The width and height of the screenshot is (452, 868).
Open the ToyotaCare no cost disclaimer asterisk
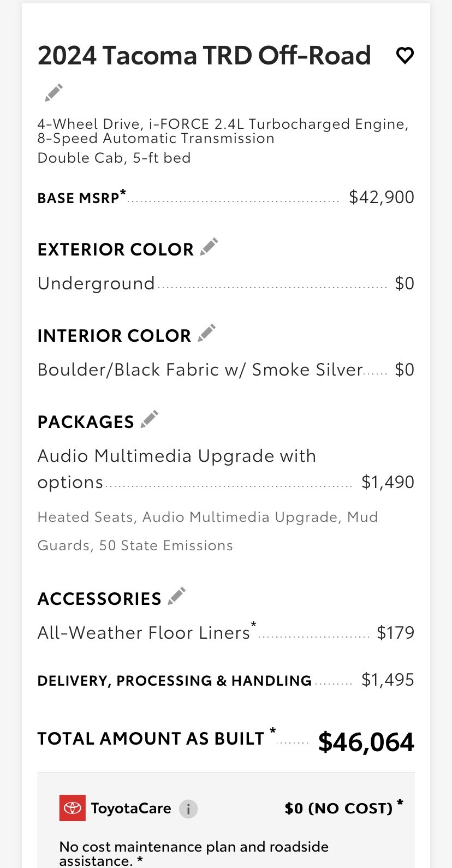coord(400,802)
